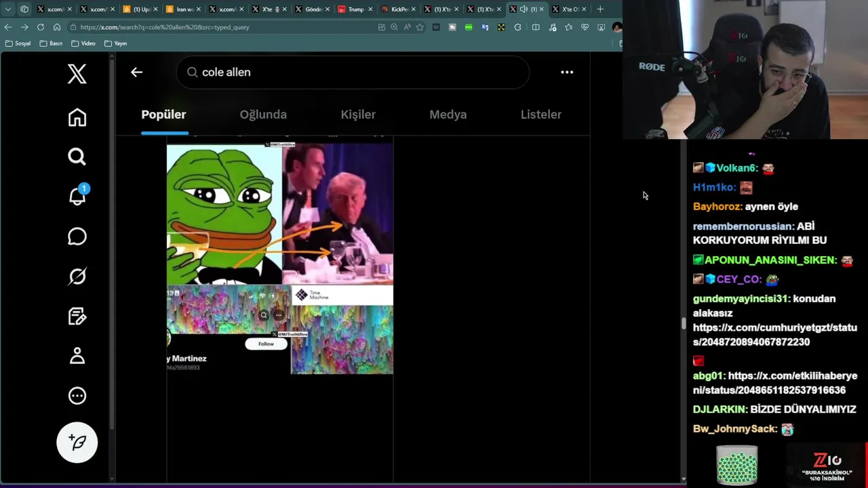Click chat username abg01
Screen dimensions: 868x488
pos(708,376)
